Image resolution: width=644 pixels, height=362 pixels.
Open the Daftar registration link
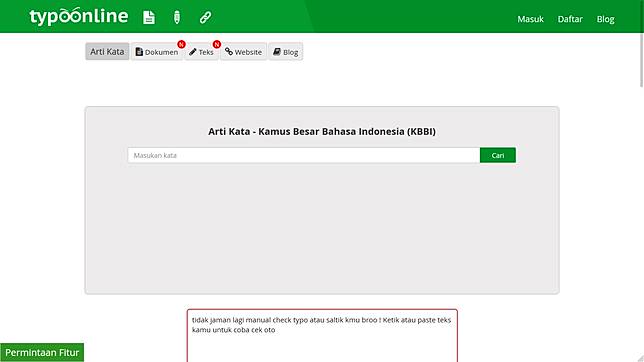(570, 19)
